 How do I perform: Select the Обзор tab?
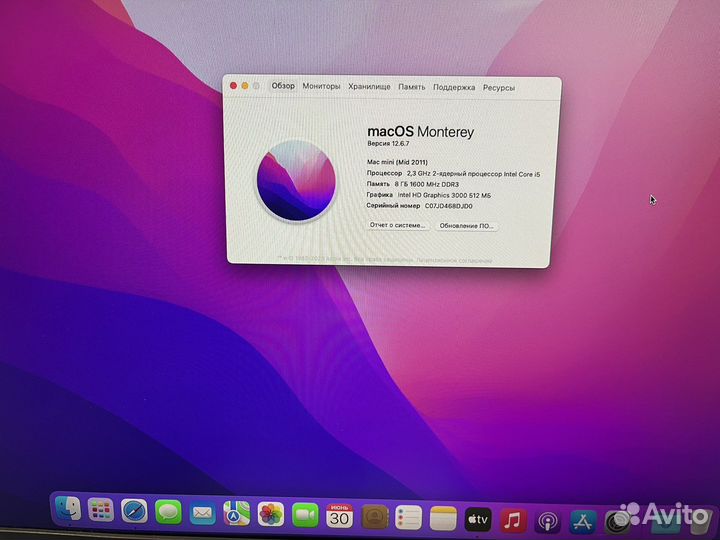point(283,86)
